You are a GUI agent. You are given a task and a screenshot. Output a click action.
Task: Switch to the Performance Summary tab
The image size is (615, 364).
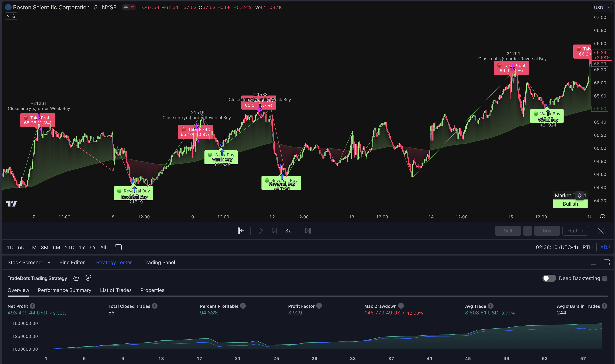point(65,290)
